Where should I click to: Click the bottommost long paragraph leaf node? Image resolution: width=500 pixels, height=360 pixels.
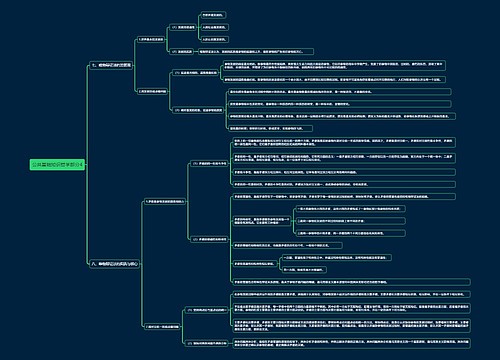(352, 343)
